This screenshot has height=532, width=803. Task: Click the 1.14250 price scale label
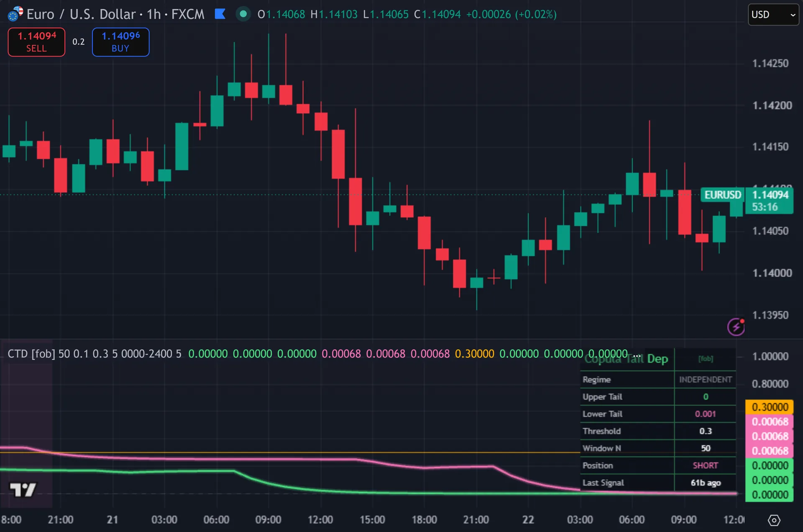[x=770, y=64]
